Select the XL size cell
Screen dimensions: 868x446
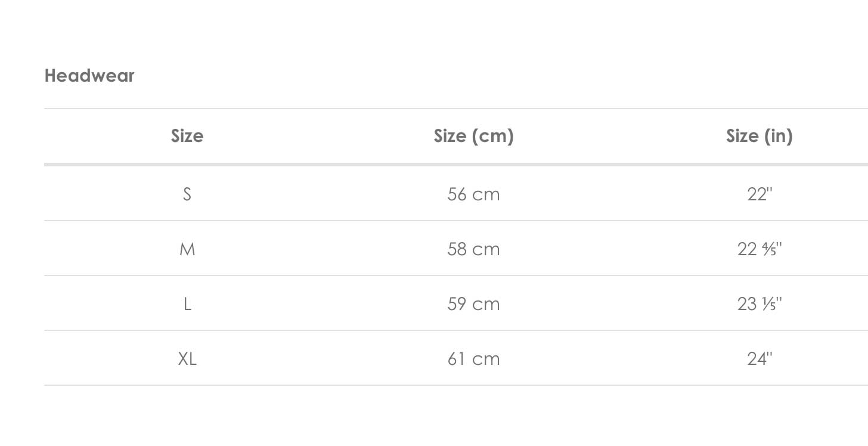[x=187, y=359]
